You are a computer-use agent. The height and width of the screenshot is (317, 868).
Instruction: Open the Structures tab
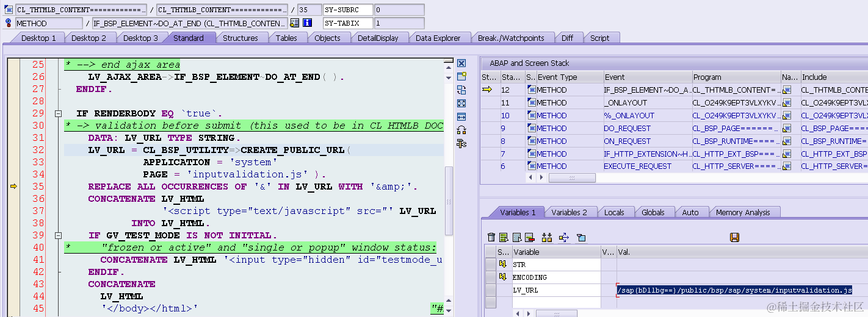[x=240, y=38]
